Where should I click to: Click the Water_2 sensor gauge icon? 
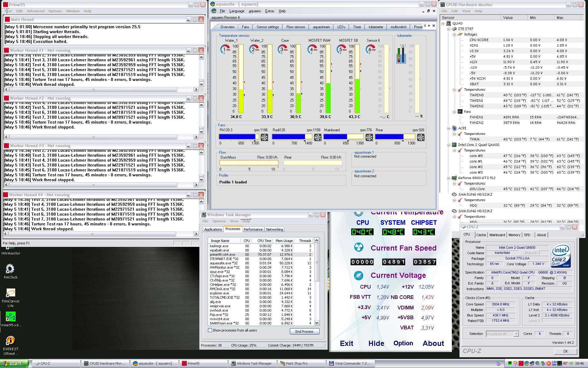pos(254,49)
